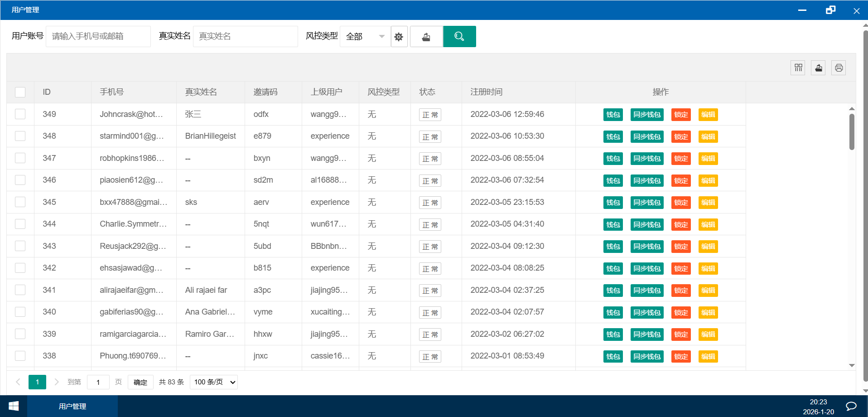The image size is (868, 417).
Task: Open the column filter grid icon
Action: click(x=798, y=68)
